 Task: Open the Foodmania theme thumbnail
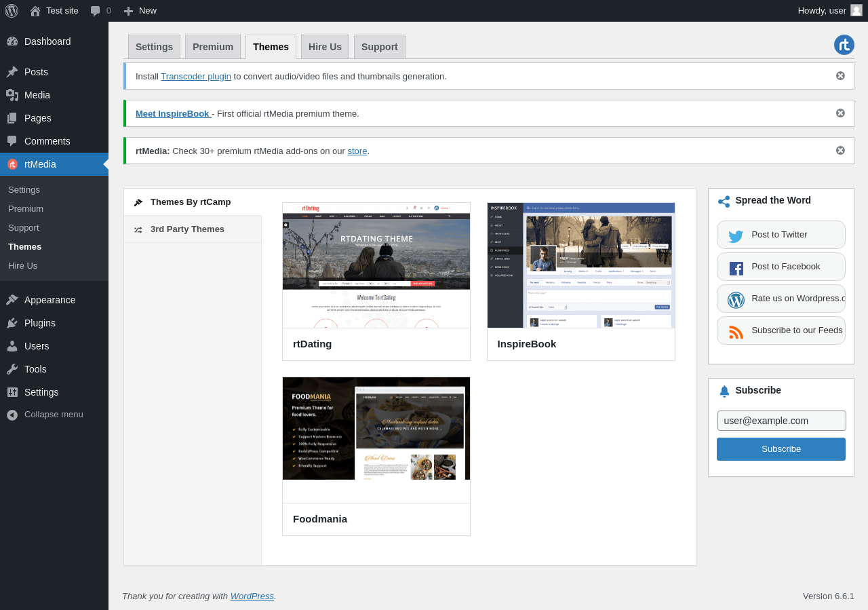(x=376, y=428)
